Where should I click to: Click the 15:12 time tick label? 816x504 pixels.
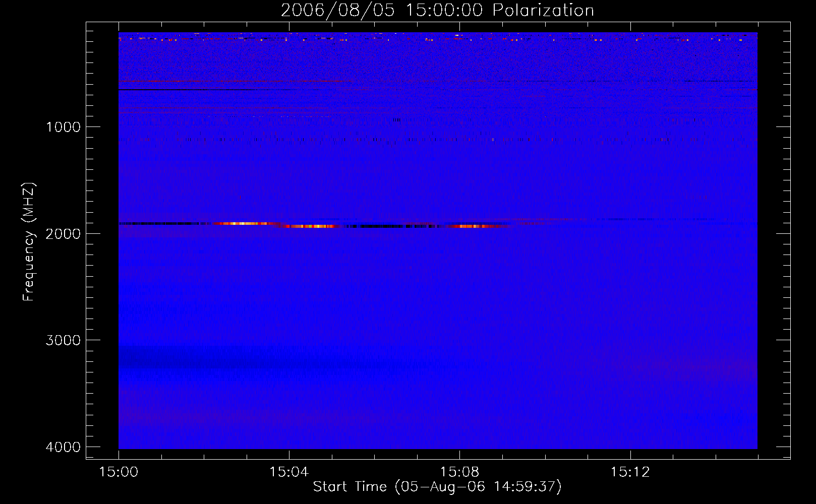(630, 472)
